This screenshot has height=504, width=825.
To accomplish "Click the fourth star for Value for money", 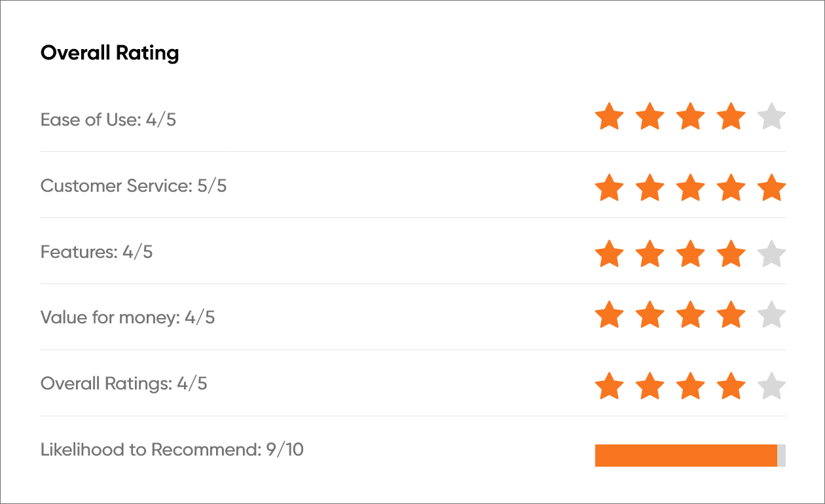I will (731, 315).
